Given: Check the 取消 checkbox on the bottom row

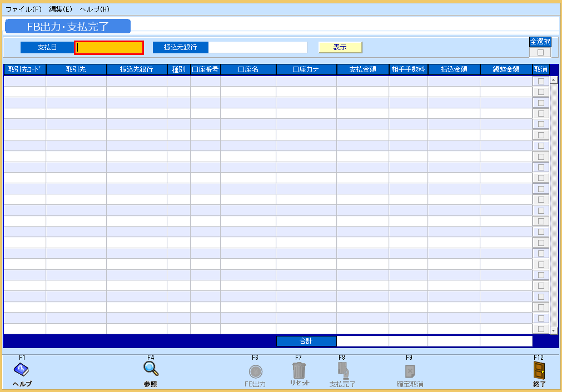Looking at the screenshot, I should (x=540, y=329).
